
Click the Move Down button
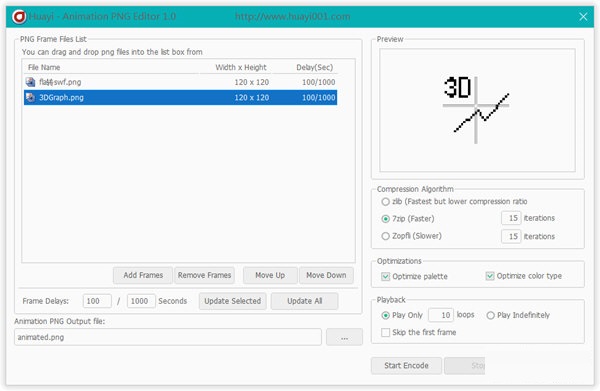tap(326, 275)
